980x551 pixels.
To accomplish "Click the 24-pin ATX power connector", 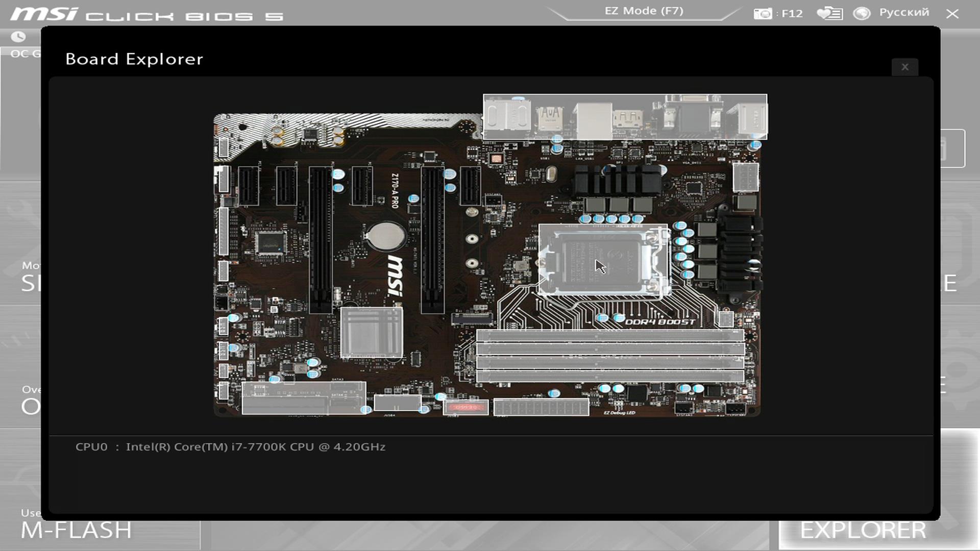I will click(542, 407).
